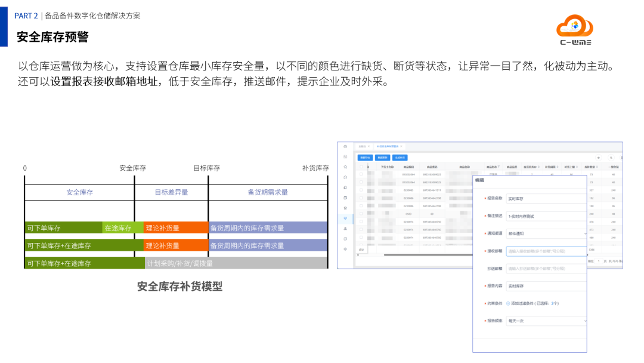Click the 报告内容 input field
Screen dimensions: 644x363
click(546, 286)
